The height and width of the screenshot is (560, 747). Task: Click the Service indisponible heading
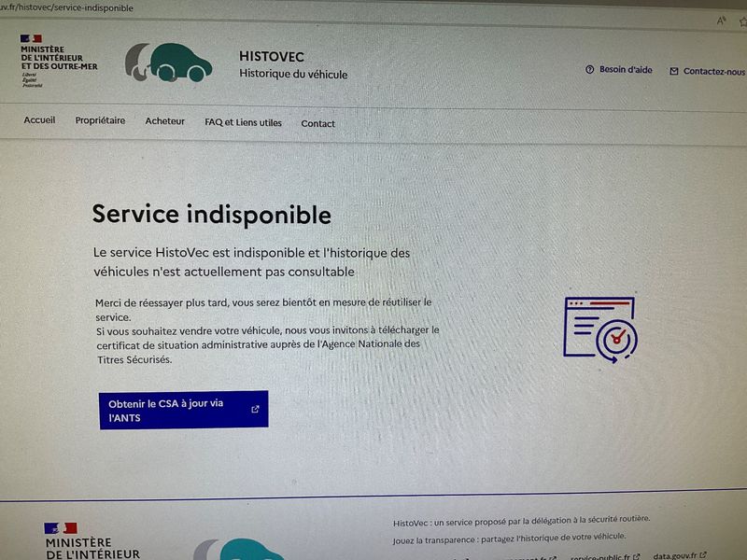pyautogui.click(x=212, y=215)
